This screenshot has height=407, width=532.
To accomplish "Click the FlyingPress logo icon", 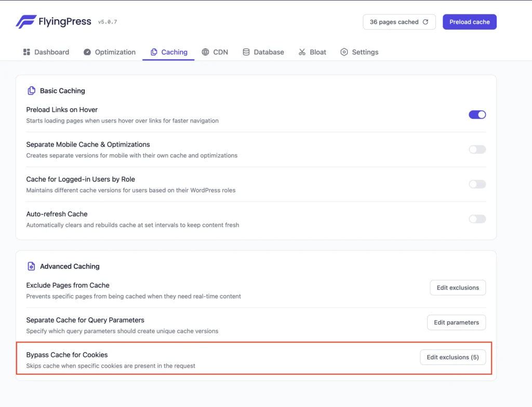I will (x=26, y=22).
